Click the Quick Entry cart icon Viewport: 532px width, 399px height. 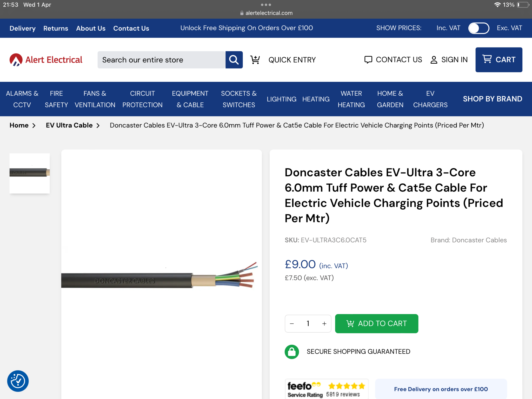click(255, 60)
